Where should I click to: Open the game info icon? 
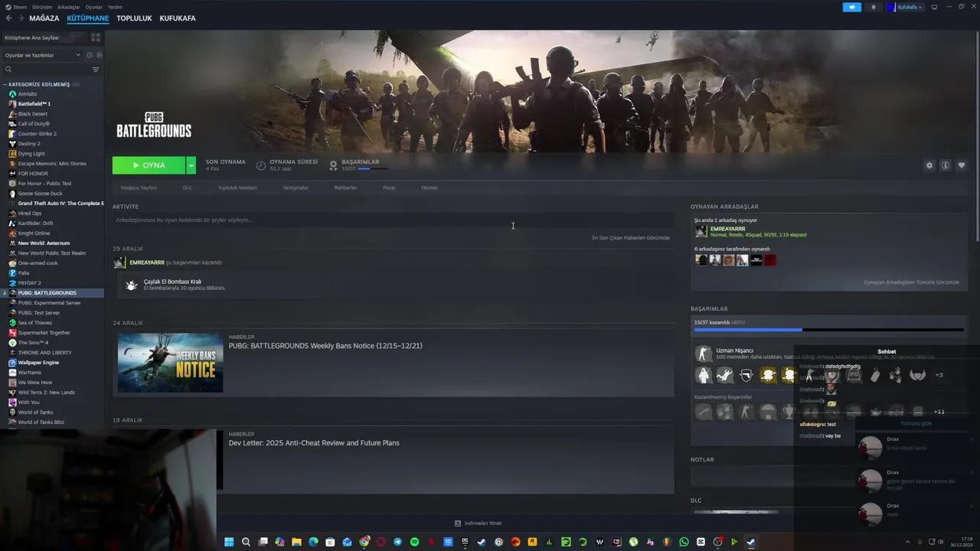coord(946,165)
